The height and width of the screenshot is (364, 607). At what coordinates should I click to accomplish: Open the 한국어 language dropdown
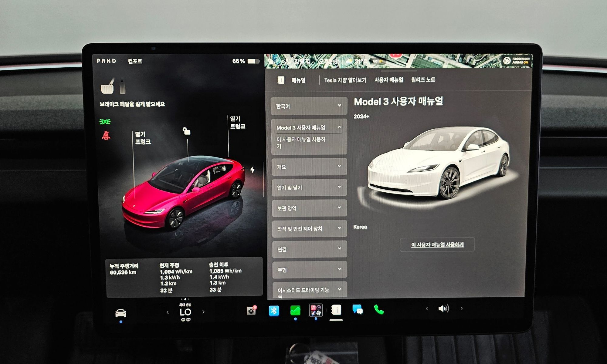309,106
